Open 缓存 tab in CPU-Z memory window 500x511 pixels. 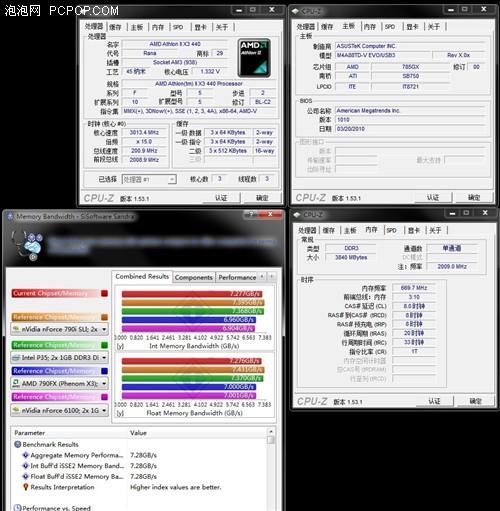[329, 230]
